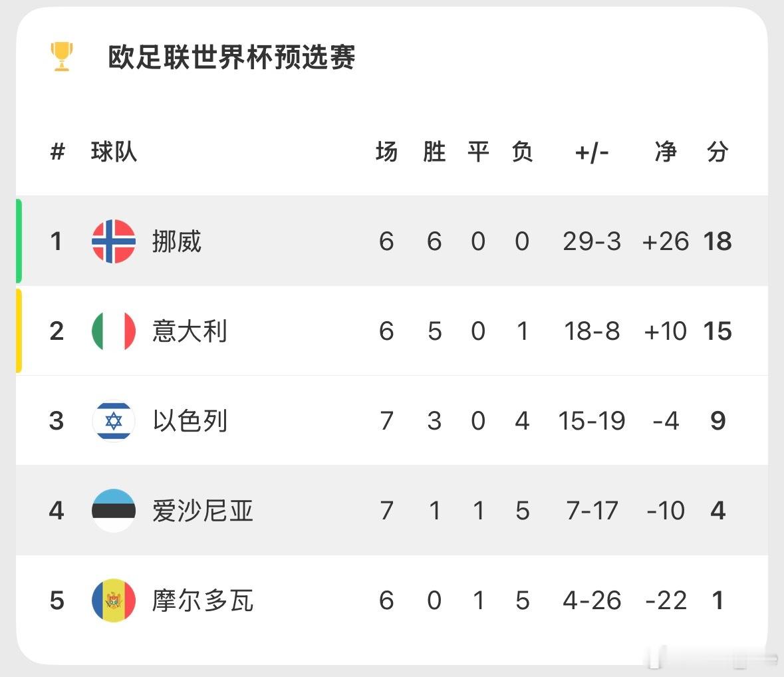
Task: Click the Moldova flag icon
Action: 114,601
